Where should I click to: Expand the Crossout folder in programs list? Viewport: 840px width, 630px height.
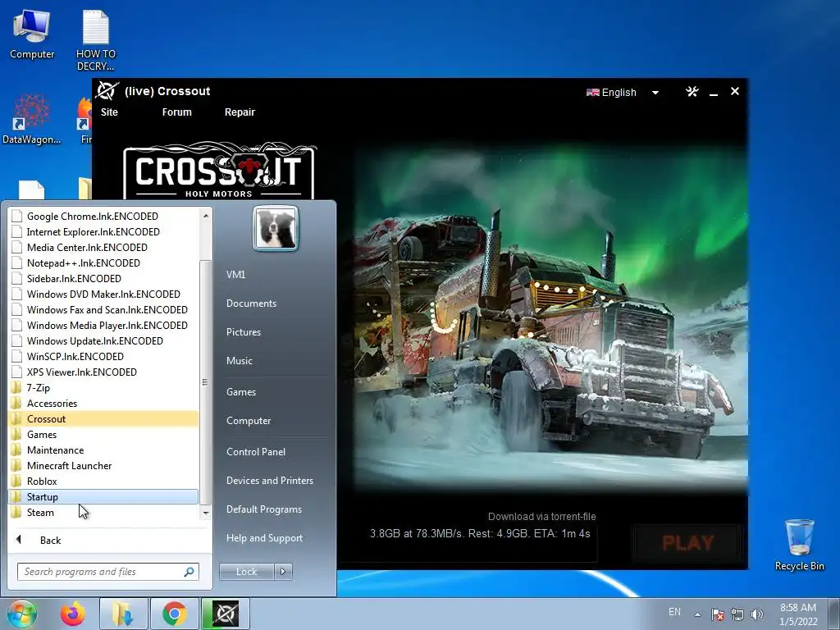[103, 418]
